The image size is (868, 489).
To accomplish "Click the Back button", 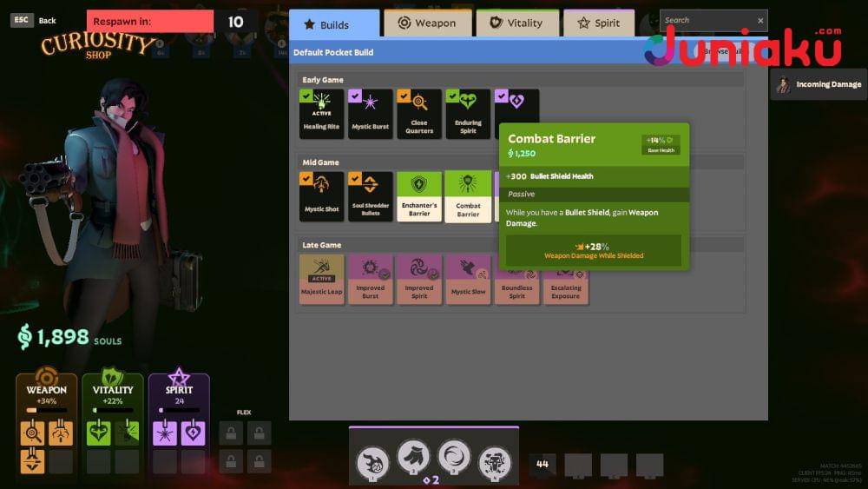I will (35, 20).
